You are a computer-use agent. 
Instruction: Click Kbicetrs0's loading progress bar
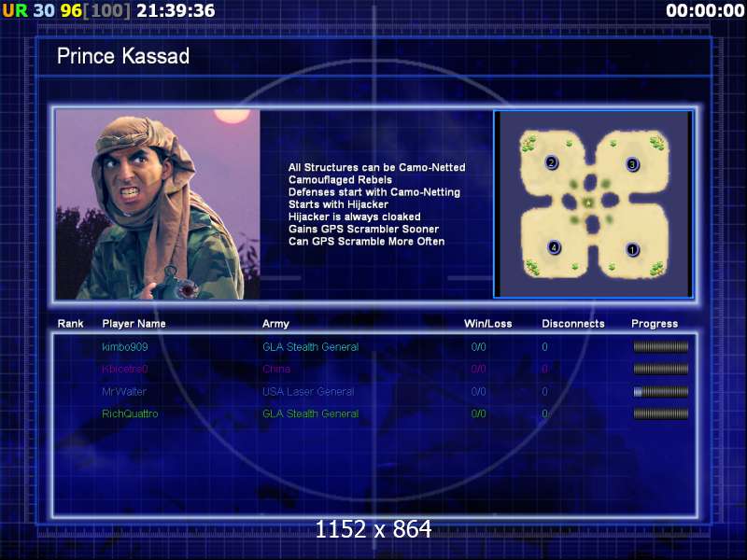(x=661, y=369)
